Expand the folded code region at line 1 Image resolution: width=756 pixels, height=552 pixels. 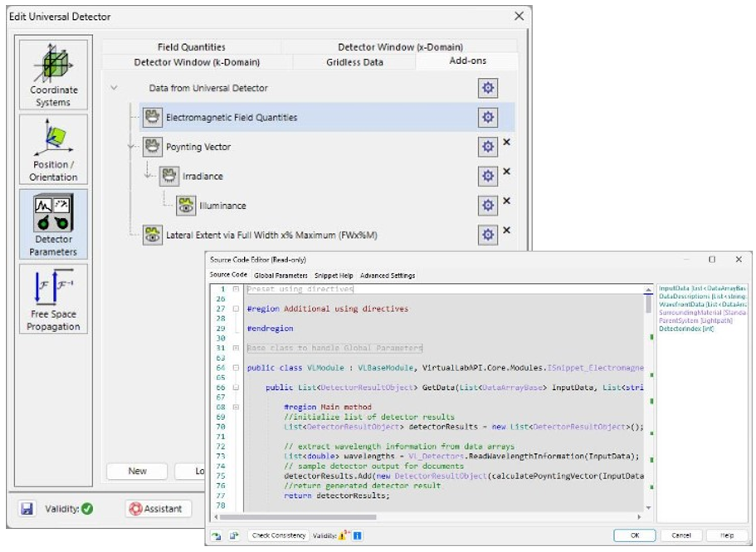tap(236, 289)
